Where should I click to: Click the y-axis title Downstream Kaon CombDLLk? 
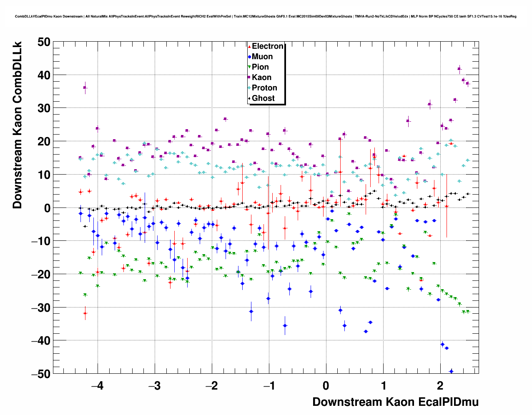coord(17,125)
